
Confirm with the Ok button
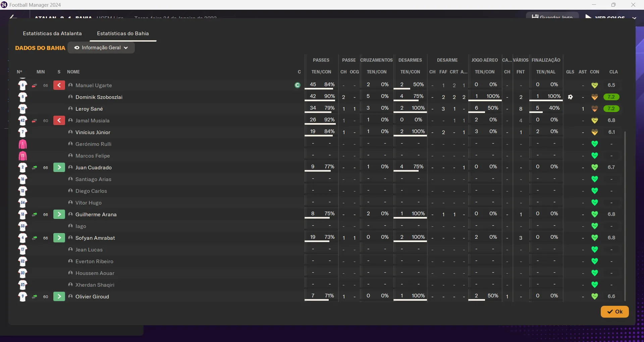pyautogui.click(x=614, y=311)
